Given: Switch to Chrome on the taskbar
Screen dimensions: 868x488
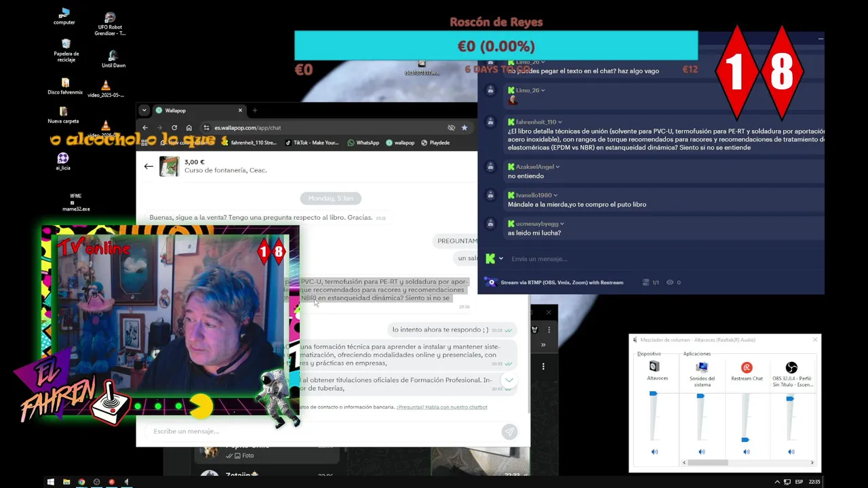Looking at the screenshot, I should (x=81, y=482).
